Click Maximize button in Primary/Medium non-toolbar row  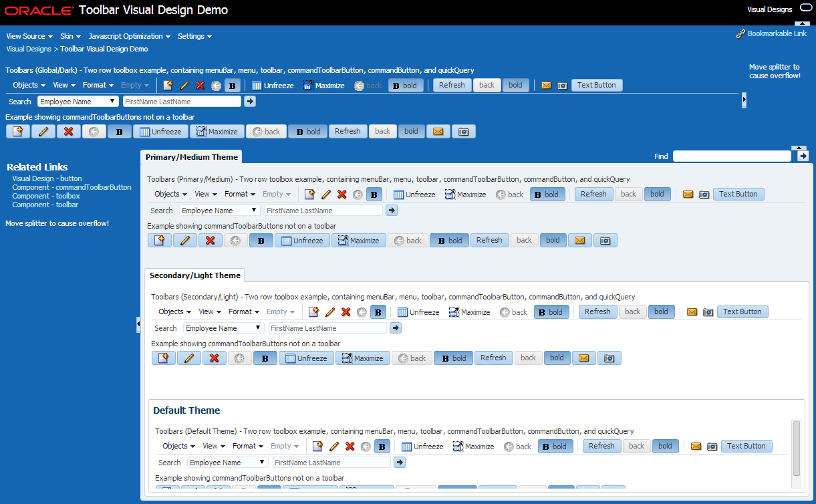point(359,241)
